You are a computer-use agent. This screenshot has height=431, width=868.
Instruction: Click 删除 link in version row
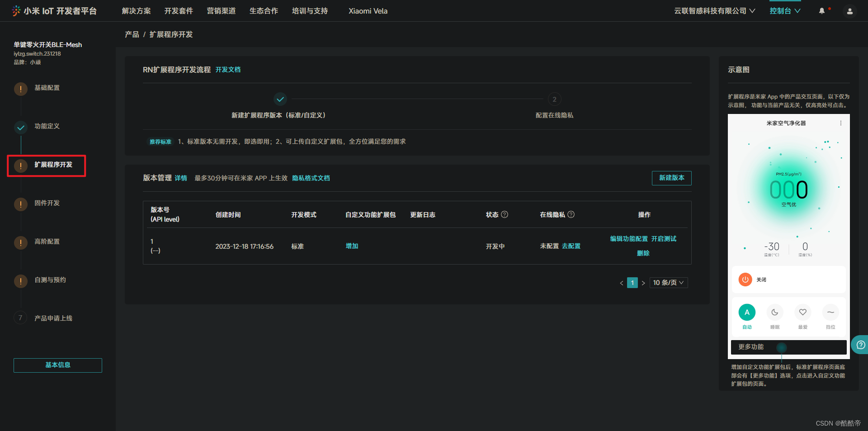(643, 253)
